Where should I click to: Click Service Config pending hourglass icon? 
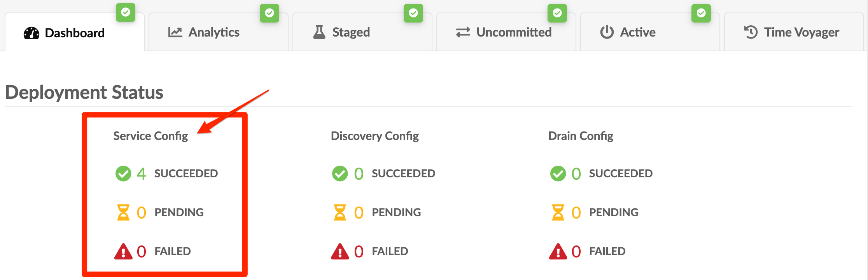click(x=123, y=212)
